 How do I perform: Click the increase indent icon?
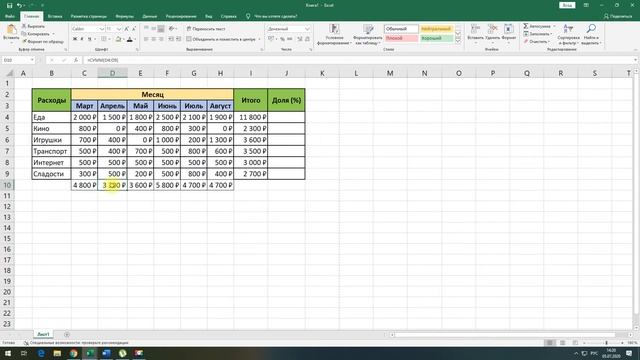pos(178,39)
